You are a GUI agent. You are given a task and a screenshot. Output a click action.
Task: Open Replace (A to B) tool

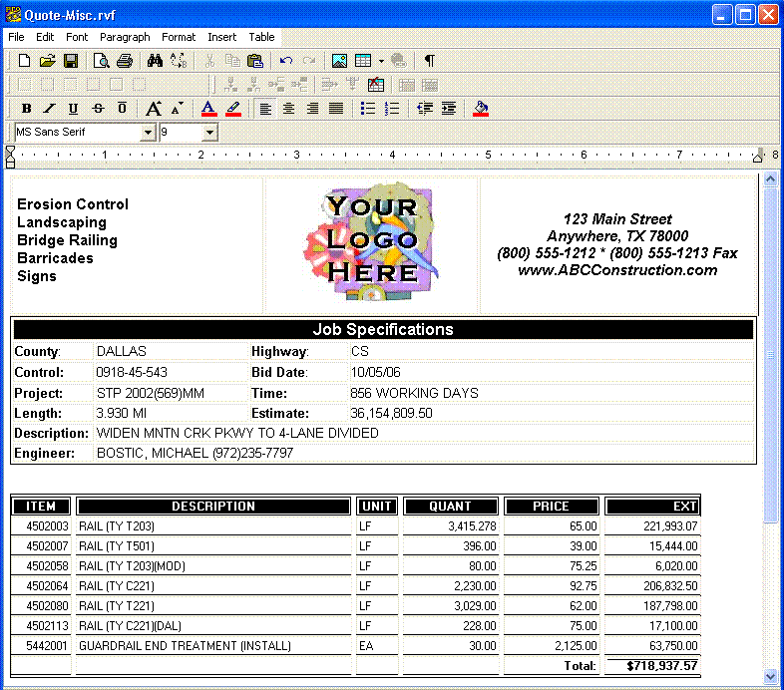[179, 61]
